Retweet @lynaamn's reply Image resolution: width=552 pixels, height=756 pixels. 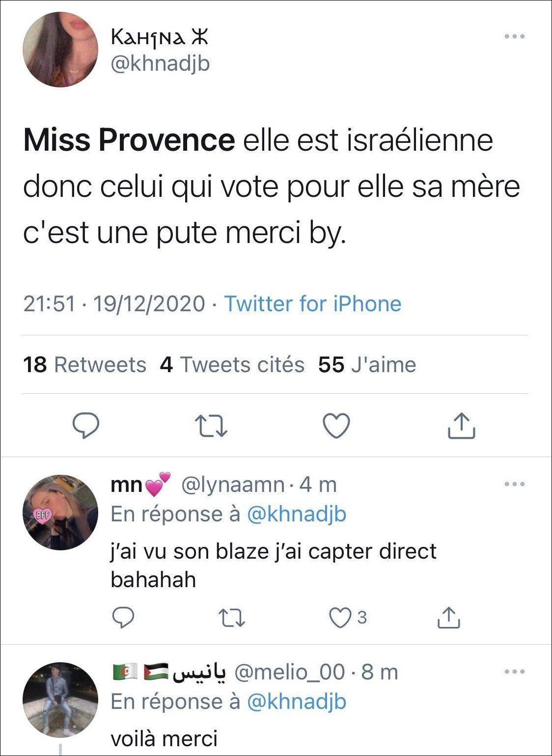click(231, 618)
